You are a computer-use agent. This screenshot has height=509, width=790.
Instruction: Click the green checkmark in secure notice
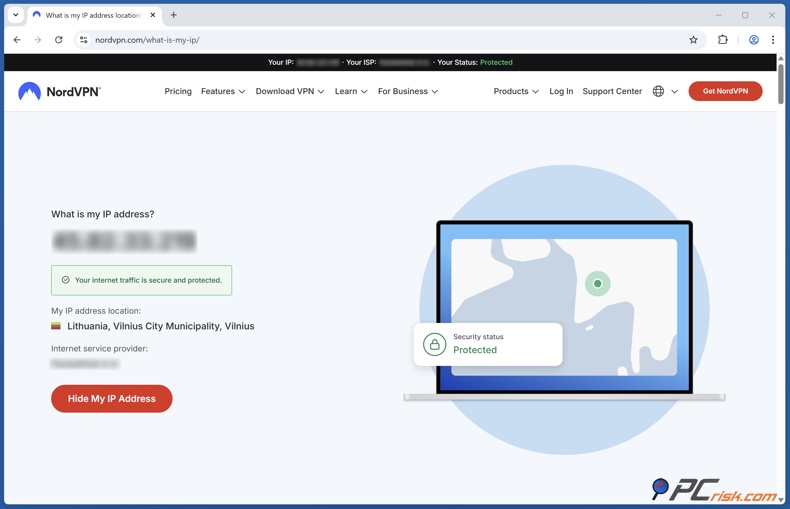point(65,280)
